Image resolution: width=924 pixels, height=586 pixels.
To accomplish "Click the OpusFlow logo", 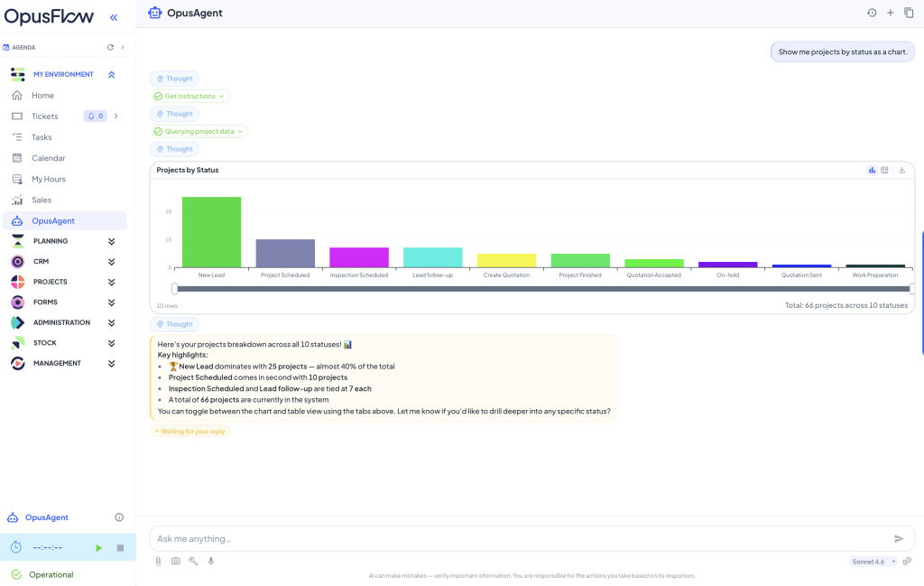I will [x=49, y=16].
